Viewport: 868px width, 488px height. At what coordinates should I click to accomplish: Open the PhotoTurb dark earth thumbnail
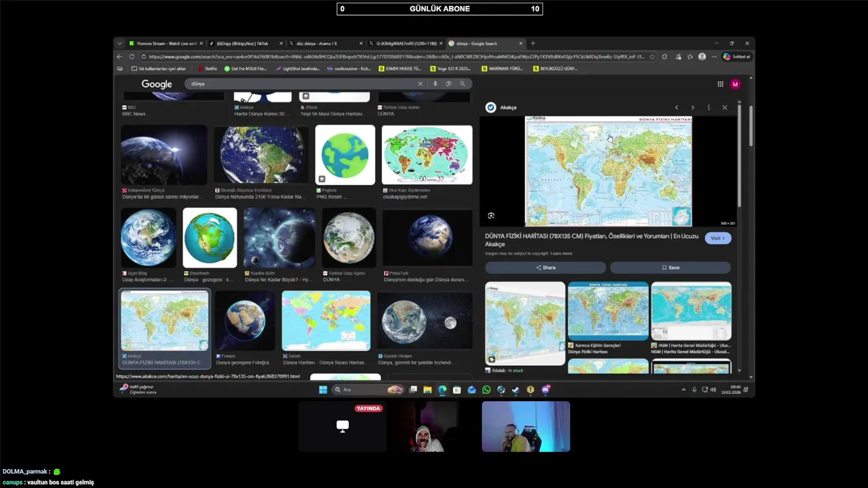click(428, 238)
